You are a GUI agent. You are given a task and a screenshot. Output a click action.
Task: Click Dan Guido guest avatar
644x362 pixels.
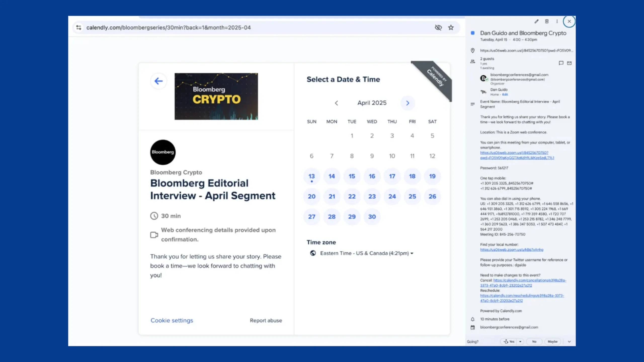coord(484,92)
